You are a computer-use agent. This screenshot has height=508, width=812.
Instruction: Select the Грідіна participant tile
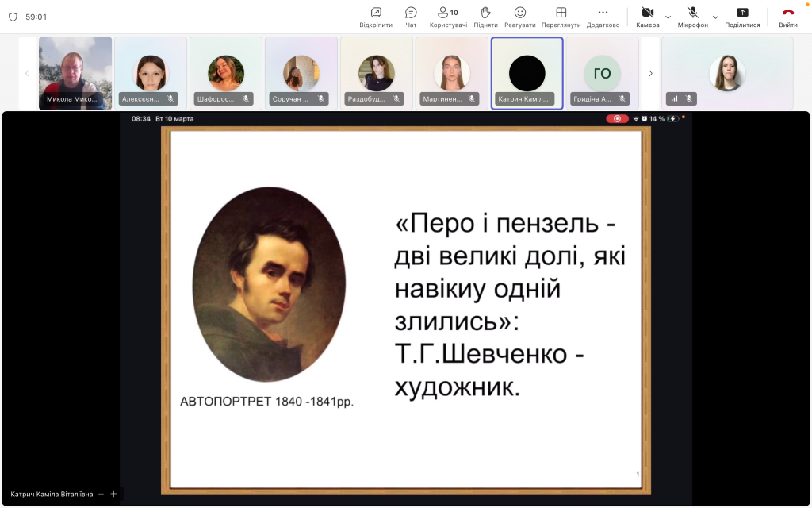pyautogui.click(x=602, y=73)
